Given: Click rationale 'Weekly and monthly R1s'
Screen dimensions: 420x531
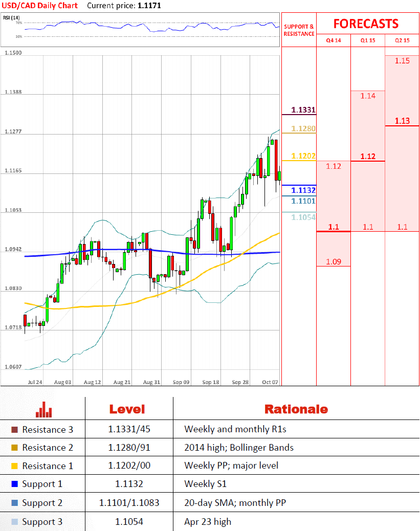Looking at the screenshot, I should [x=235, y=429].
